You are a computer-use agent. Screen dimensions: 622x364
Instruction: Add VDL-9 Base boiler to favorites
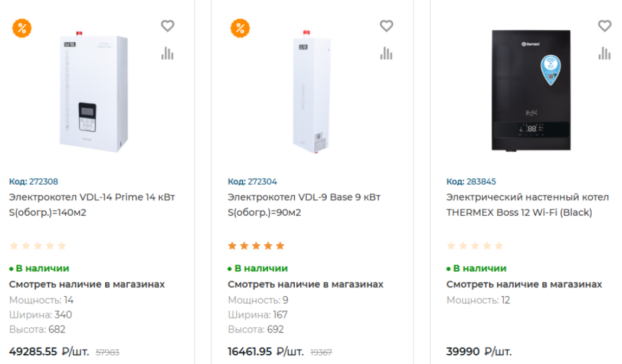[386, 25]
